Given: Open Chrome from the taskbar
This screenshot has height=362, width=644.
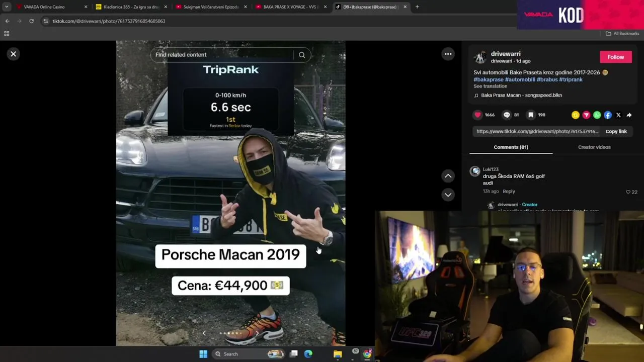Looking at the screenshot, I should 367,354.
